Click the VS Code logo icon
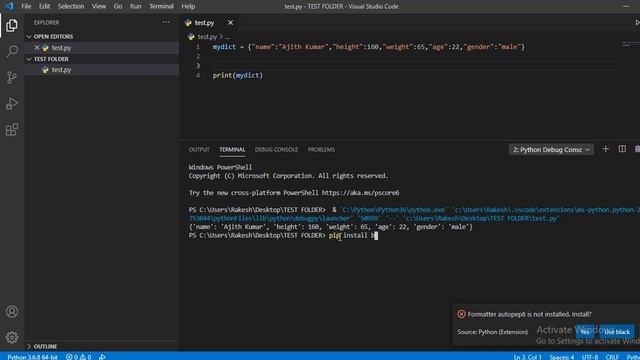Viewport: 640px width, 360px height. (9, 6)
